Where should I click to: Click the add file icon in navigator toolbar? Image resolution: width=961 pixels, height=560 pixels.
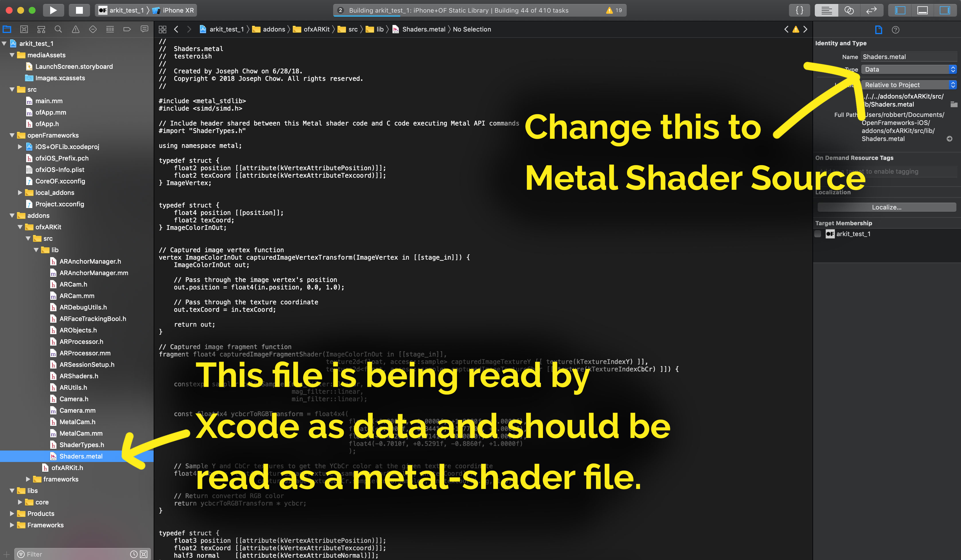click(x=5, y=553)
